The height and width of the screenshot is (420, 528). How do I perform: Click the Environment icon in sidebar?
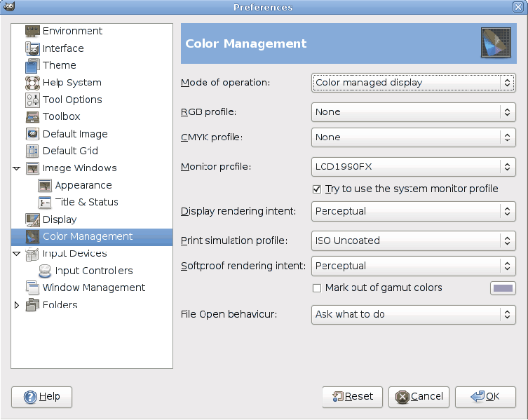[x=32, y=32]
